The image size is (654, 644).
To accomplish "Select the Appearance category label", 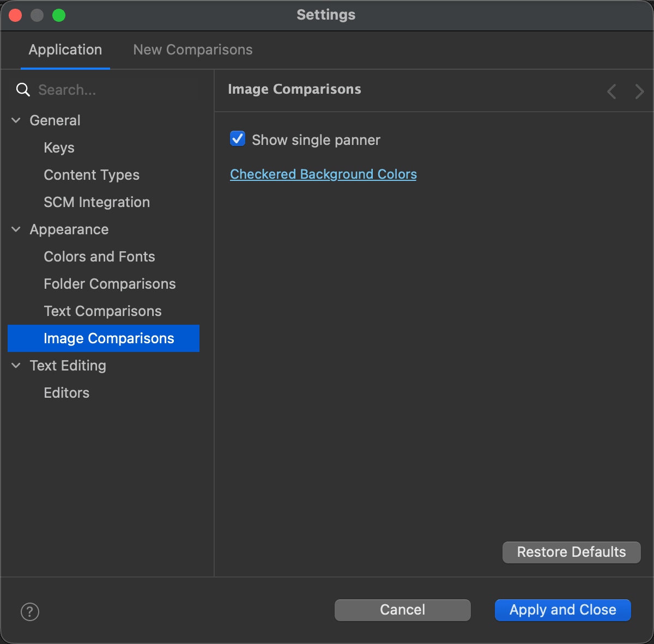I will tap(69, 229).
